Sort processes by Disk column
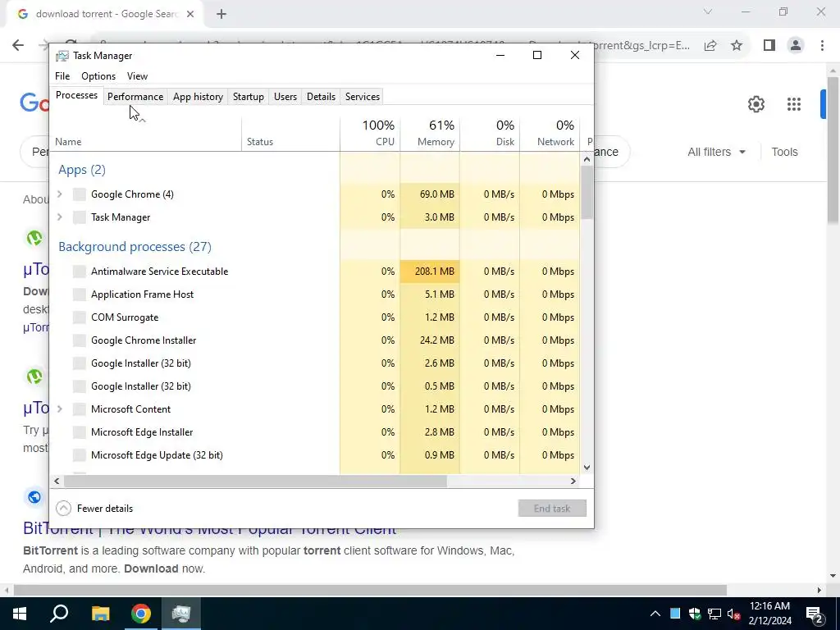The image size is (840, 630). coord(490,133)
